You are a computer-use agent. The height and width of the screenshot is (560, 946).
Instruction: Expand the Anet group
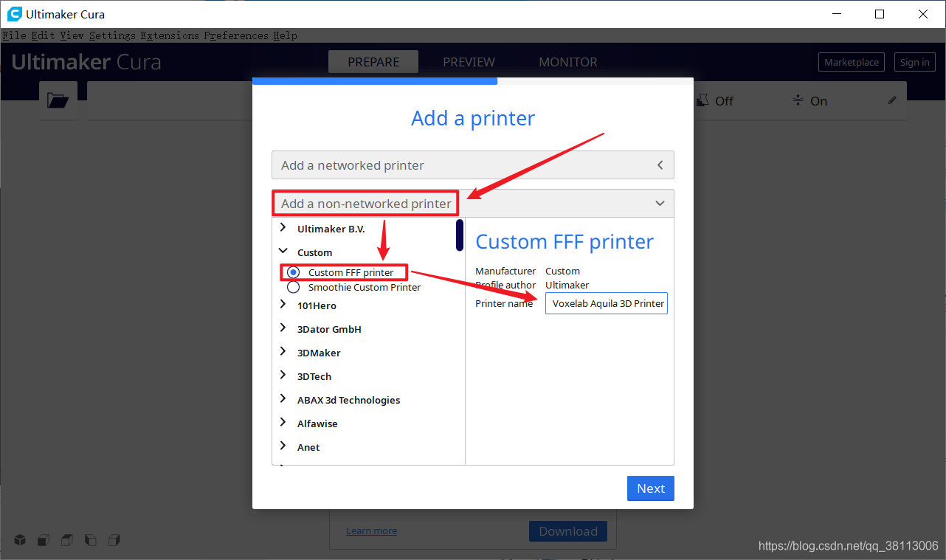(x=283, y=446)
